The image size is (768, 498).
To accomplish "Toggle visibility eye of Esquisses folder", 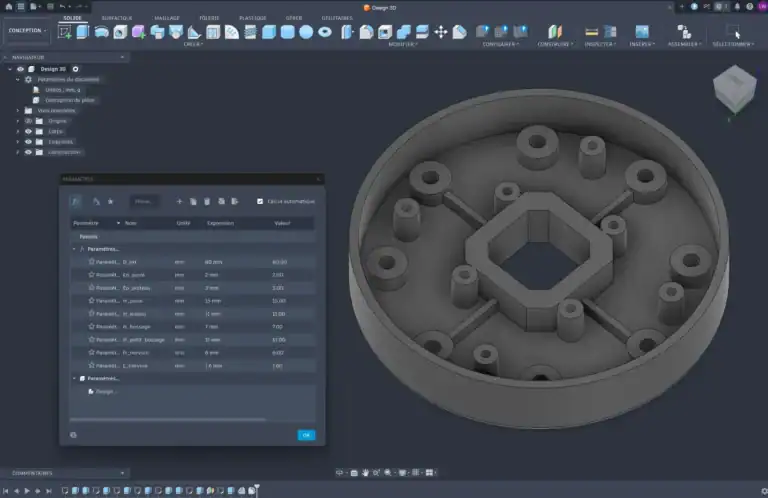I will coord(28,142).
